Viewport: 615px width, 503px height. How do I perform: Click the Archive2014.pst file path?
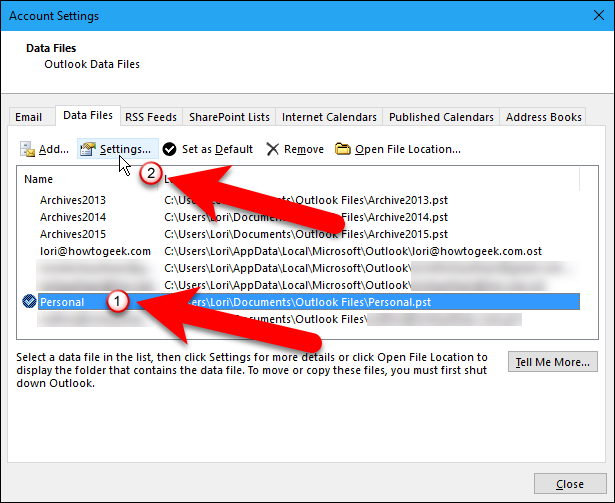pos(306,217)
